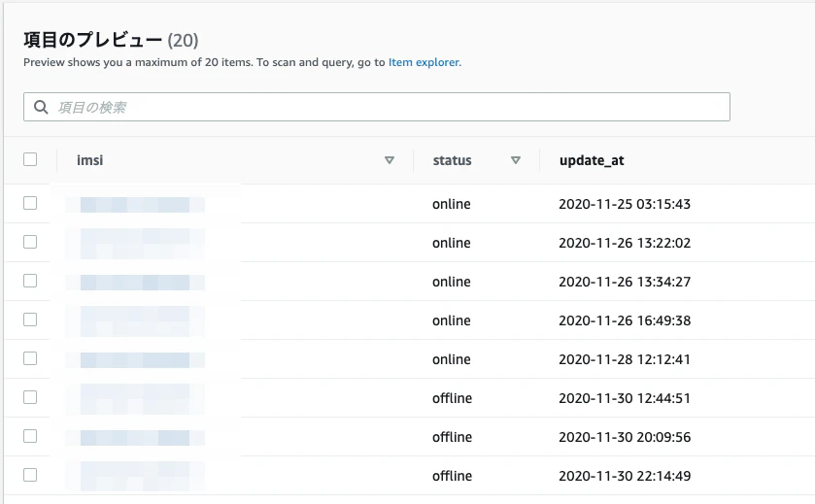Open the status column sort arrow
Viewport: 815px width, 504px height.
click(x=516, y=160)
